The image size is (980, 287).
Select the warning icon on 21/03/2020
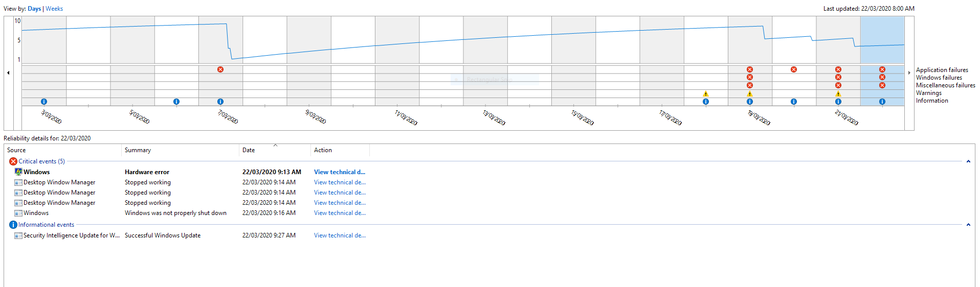838,94
